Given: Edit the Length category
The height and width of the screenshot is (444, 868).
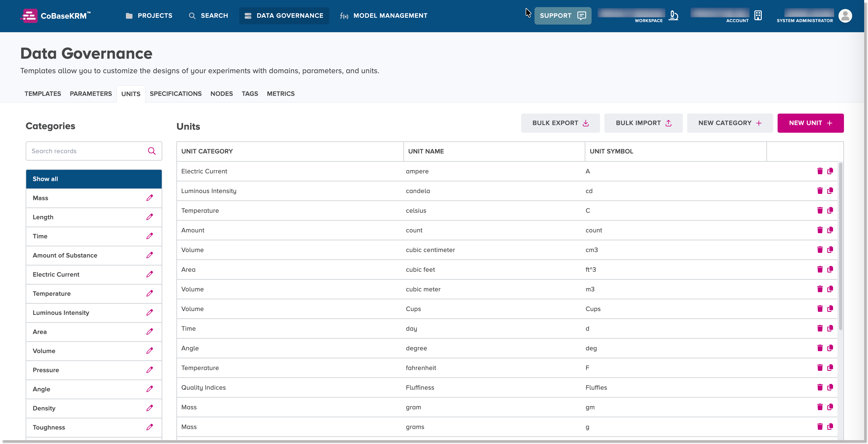Looking at the screenshot, I should 150,217.
